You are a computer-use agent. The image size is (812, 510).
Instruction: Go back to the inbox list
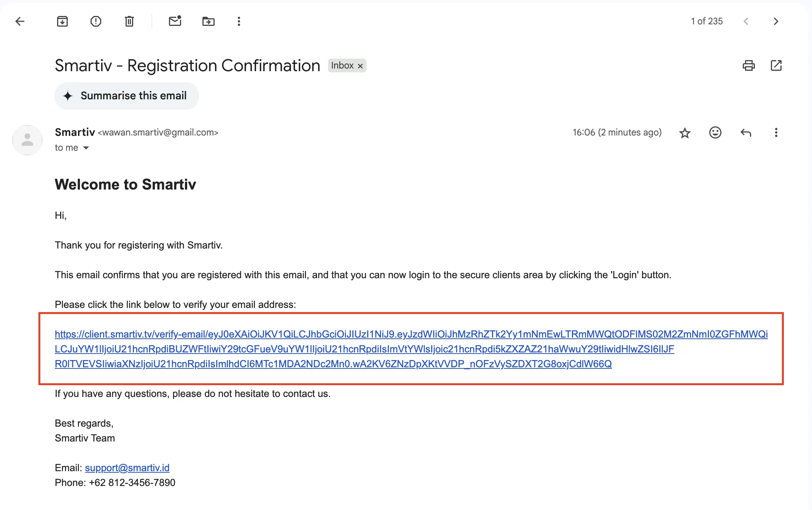click(20, 21)
